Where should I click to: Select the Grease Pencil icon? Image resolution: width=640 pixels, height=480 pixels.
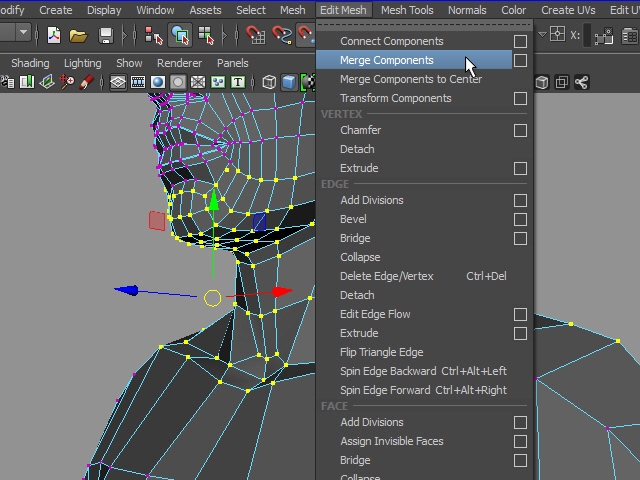click(x=86, y=82)
